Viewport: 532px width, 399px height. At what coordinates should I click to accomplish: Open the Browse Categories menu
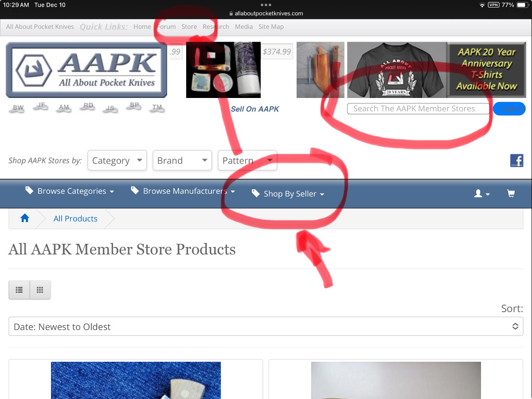(70, 191)
